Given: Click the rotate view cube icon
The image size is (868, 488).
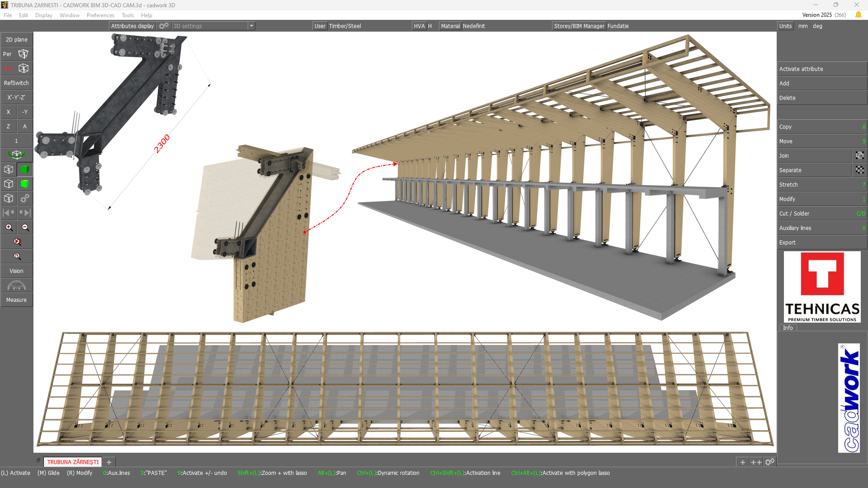Looking at the screenshot, I should tap(17, 155).
